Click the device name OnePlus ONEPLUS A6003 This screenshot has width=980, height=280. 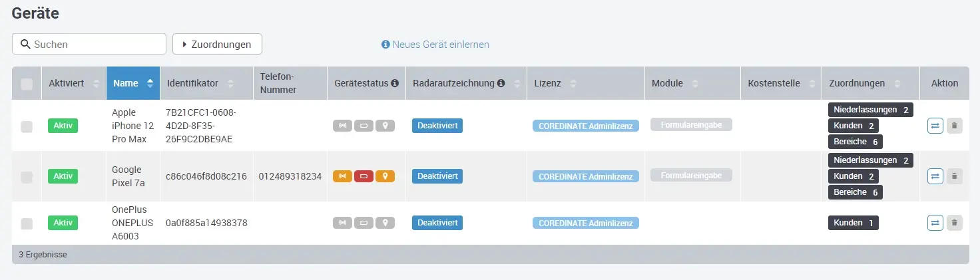click(x=132, y=223)
